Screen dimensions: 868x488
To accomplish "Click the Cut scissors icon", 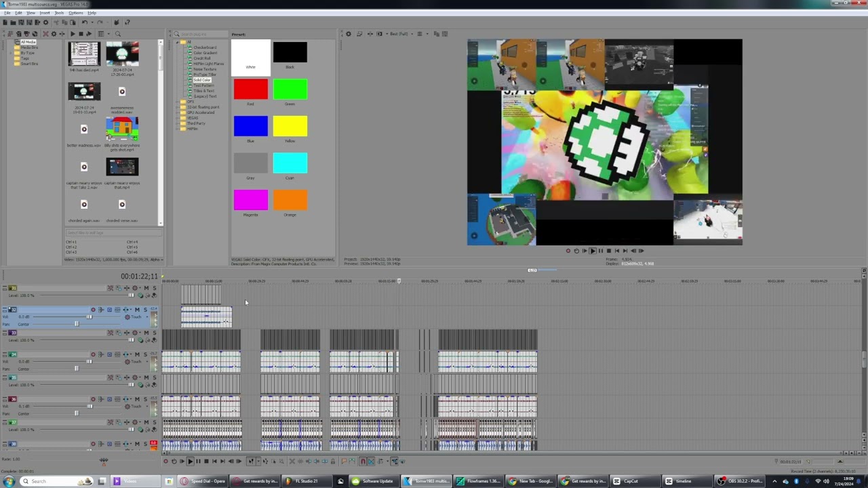I will click(x=56, y=22).
